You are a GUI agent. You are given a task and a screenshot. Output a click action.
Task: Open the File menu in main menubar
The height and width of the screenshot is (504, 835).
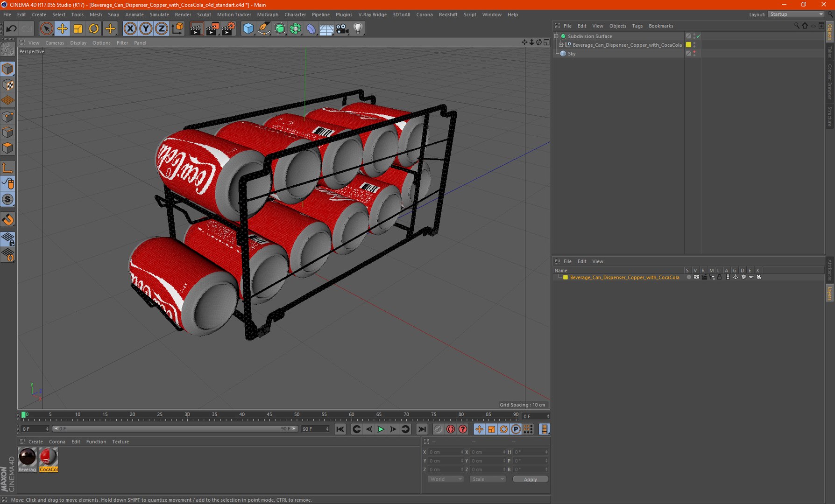(x=7, y=14)
